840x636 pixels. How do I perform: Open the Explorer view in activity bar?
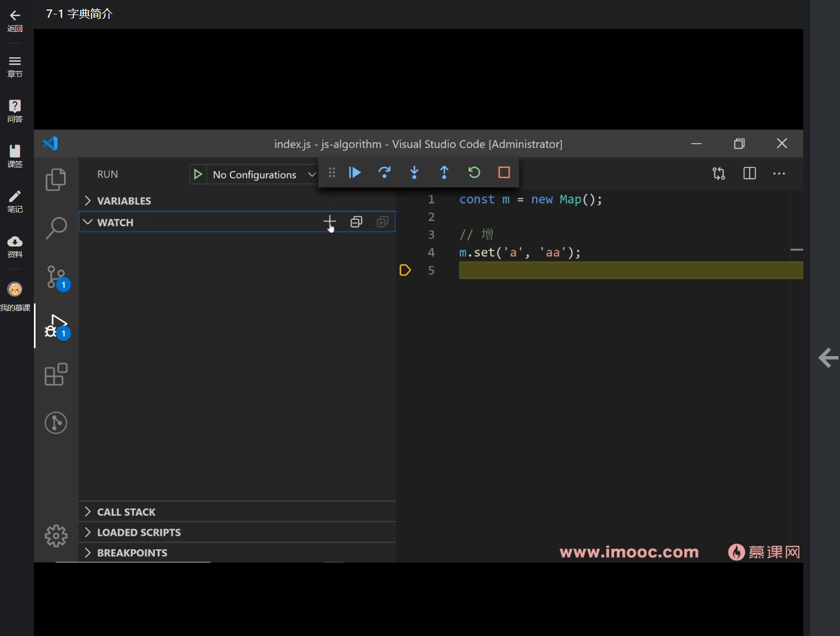(x=56, y=179)
